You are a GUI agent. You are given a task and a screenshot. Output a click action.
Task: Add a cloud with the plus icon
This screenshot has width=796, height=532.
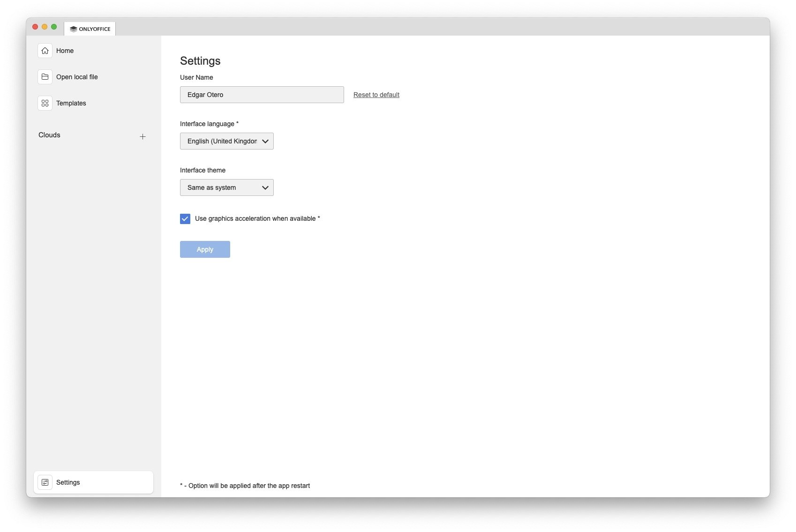point(143,136)
